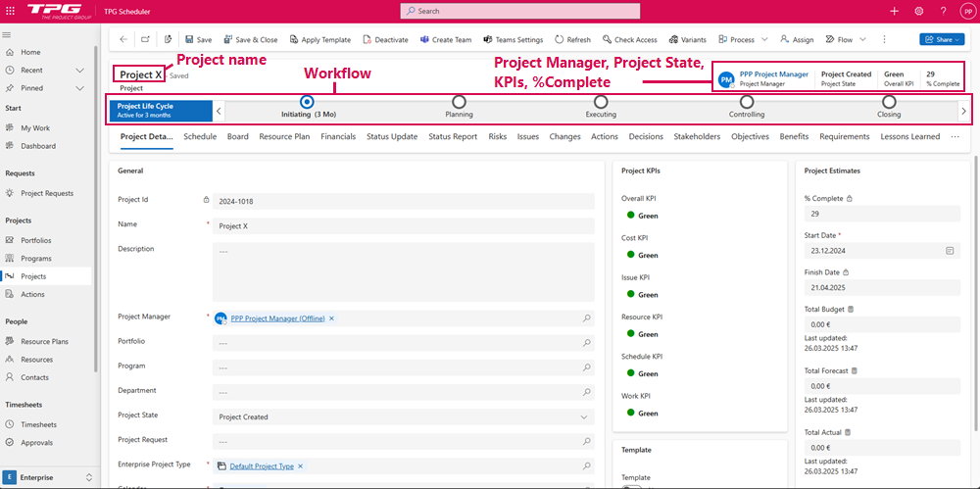Click the Save & Close button
The height and width of the screenshot is (489, 980).
250,40
